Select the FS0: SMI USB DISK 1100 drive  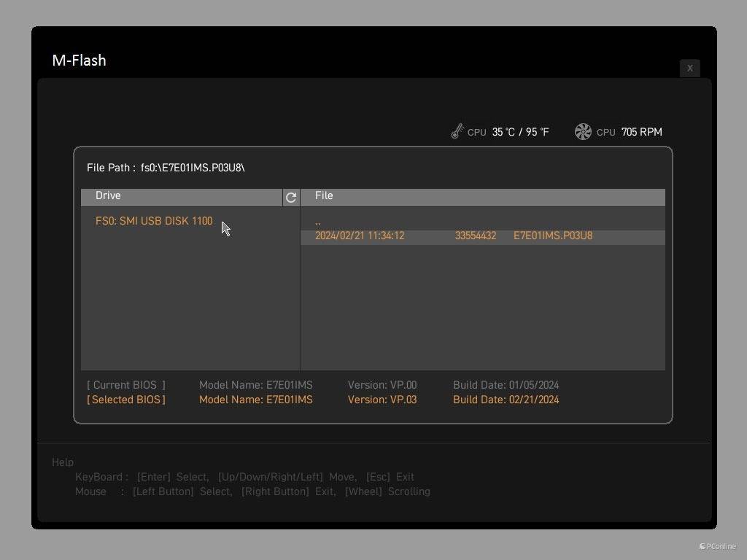coord(154,221)
